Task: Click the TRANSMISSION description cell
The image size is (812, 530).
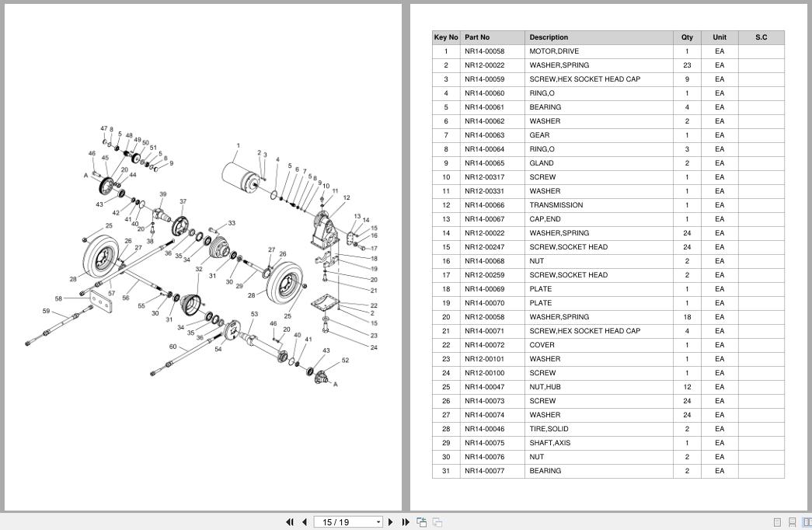Action: point(556,205)
